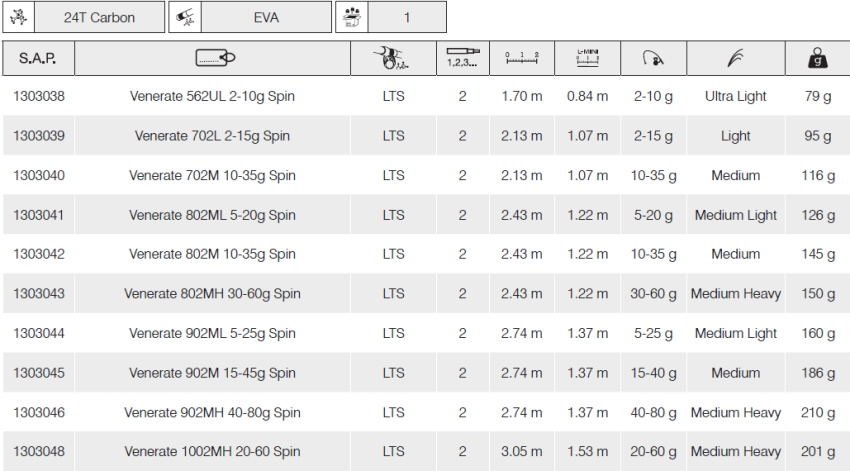Select the EVA handle field
Viewport: 850px width, 471px height.
(265, 17)
